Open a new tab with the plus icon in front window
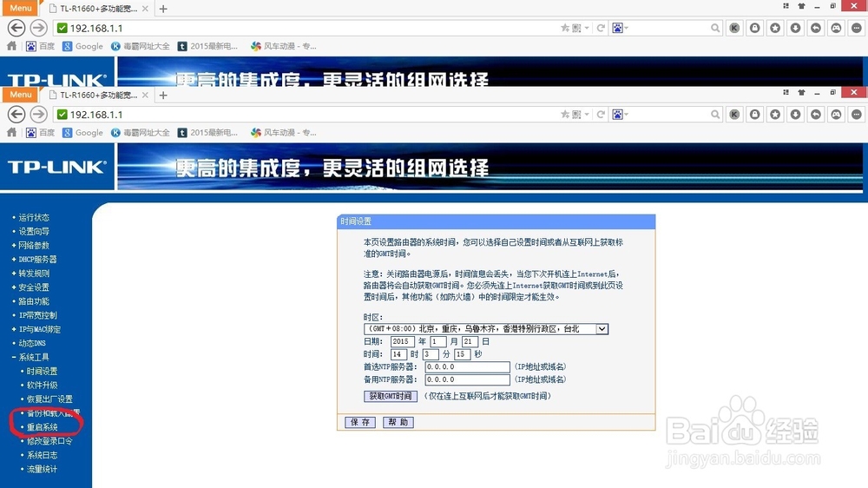The height and width of the screenshot is (488, 868). point(163,96)
